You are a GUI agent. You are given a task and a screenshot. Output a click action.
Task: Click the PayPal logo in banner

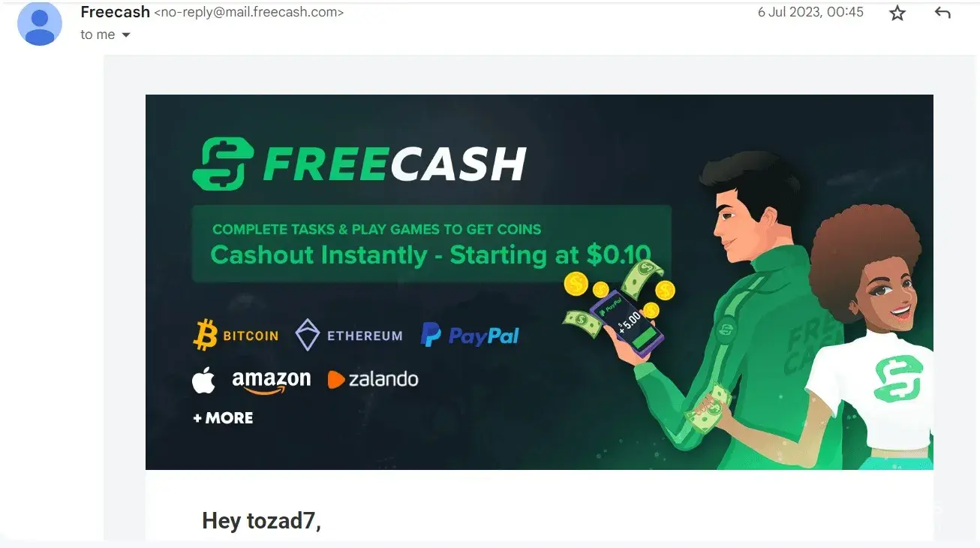click(x=470, y=336)
